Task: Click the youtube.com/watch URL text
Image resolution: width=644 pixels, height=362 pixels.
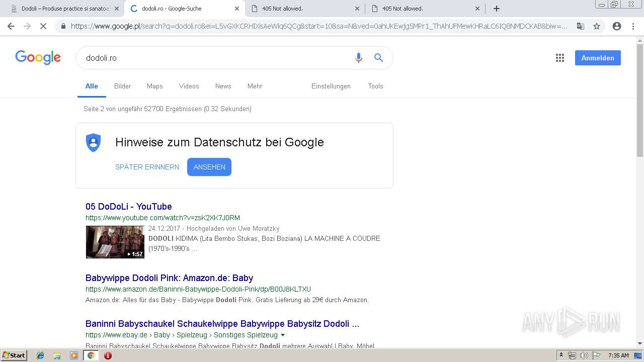Action: click(x=163, y=218)
